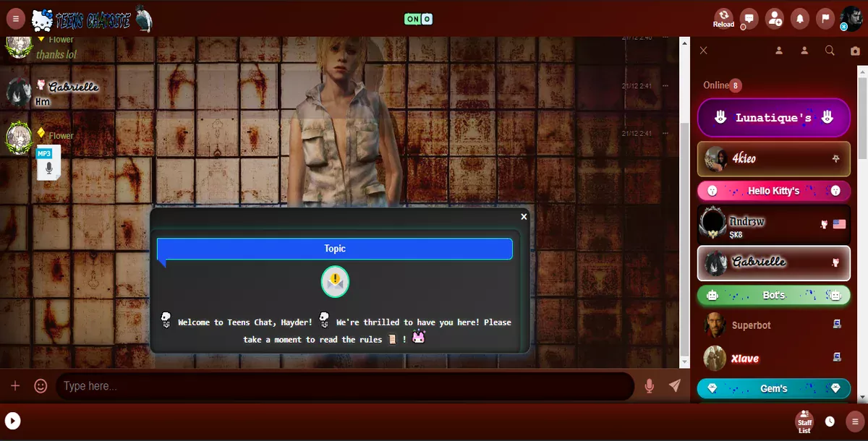Open the Staff List
Image resolution: width=868 pixels, height=441 pixels.
(804, 421)
